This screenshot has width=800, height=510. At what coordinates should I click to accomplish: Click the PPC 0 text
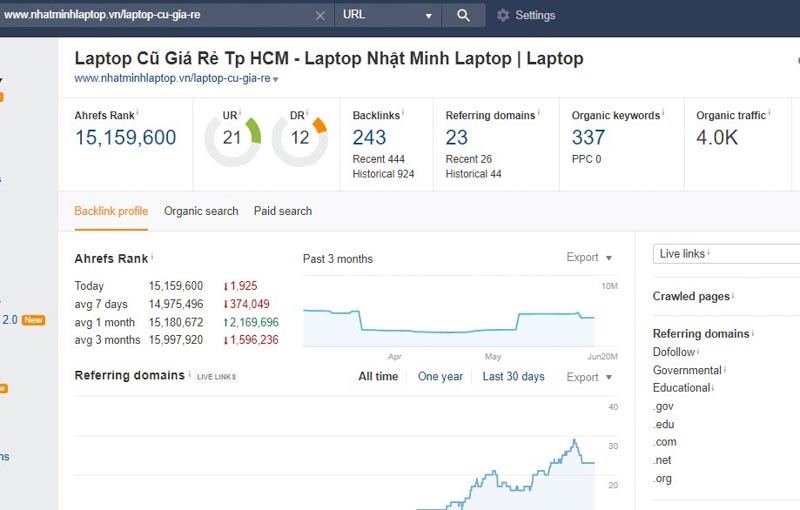pyautogui.click(x=586, y=159)
